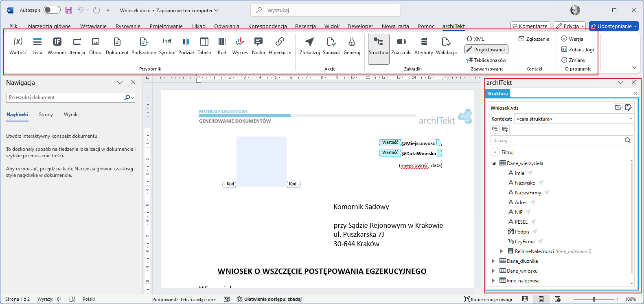
Task: Select the NazwaFirmy tree item
Action: [x=528, y=193]
